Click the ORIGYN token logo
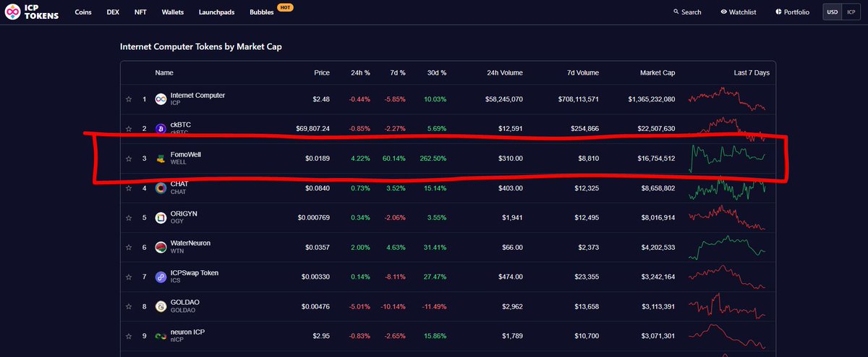868x357 pixels. click(x=161, y=218)
